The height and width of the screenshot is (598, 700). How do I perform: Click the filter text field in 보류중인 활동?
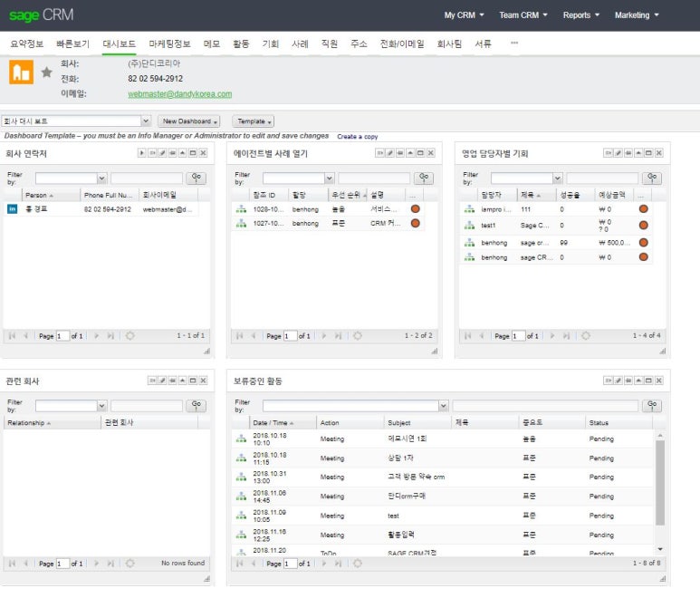(x=545, y=406)
